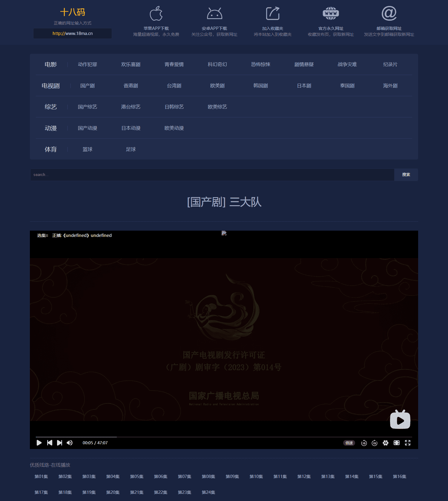Open 日本动漫 category

point(131,128)
